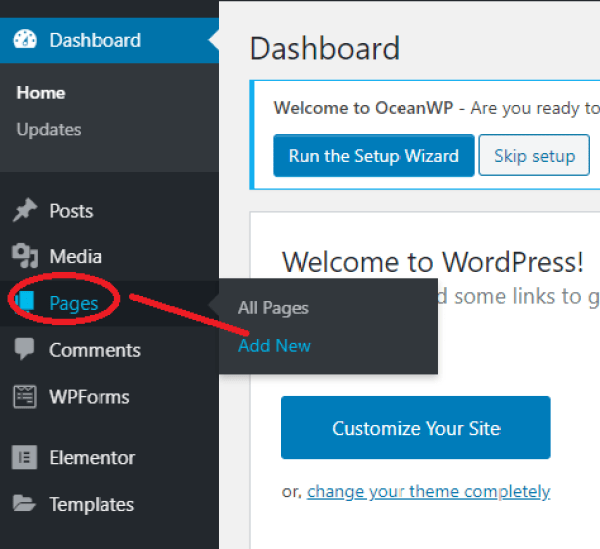The image size is (600, 549).
Task: Click the Skip setup button
Action: tap(534, 155)
